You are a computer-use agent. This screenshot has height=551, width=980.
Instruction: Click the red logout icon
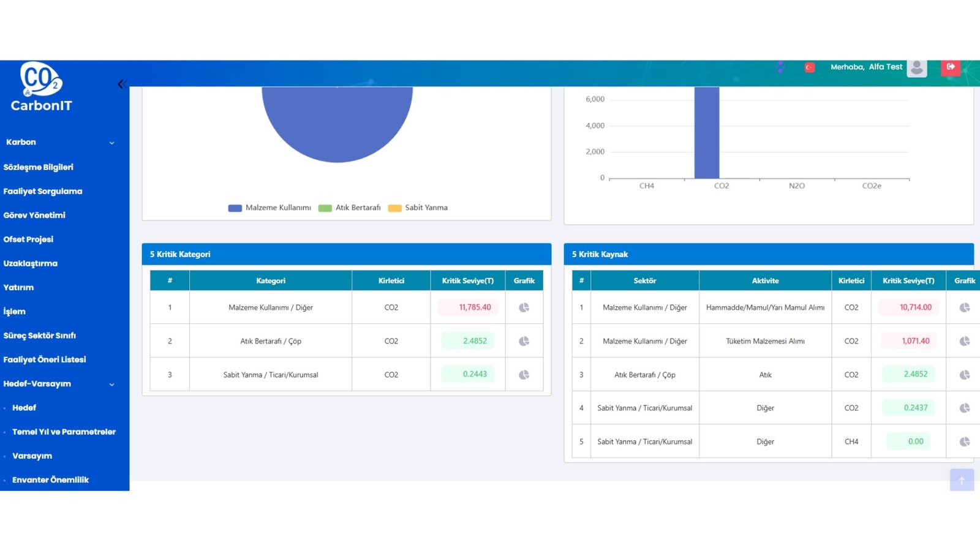[x=951, y=67]
